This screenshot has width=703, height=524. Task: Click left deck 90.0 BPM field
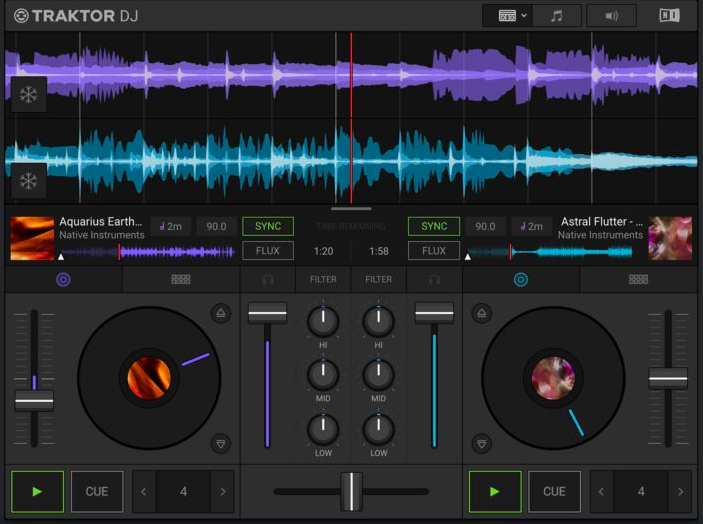[x=216, y=226]
